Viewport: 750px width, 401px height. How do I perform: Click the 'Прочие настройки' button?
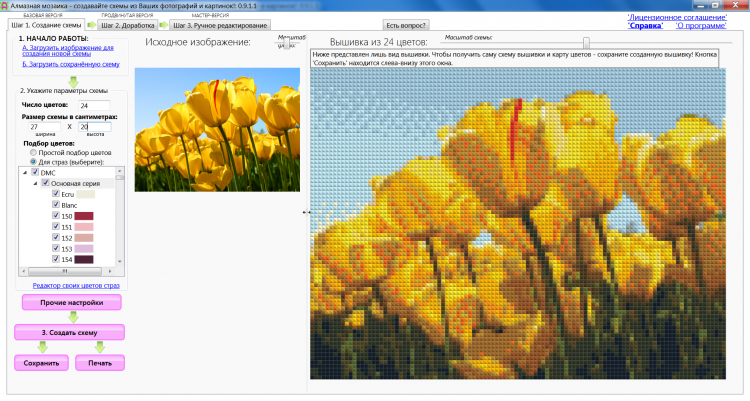tap(72, 302)
